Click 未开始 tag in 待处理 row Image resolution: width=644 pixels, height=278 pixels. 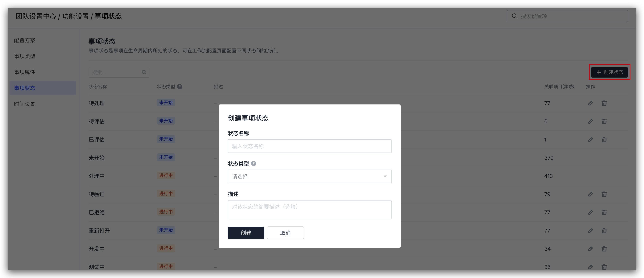[166, 103]
